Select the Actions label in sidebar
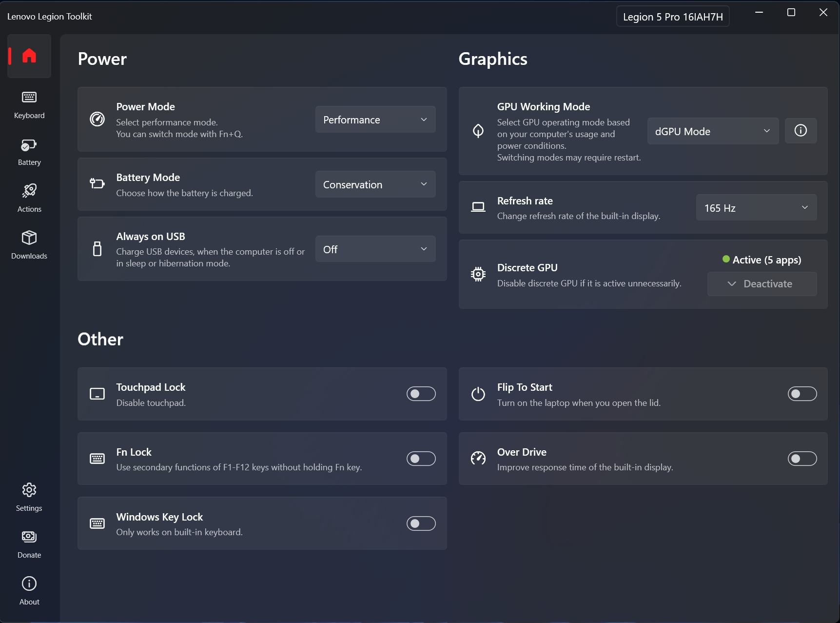840x623 pixels. point(29,209)
